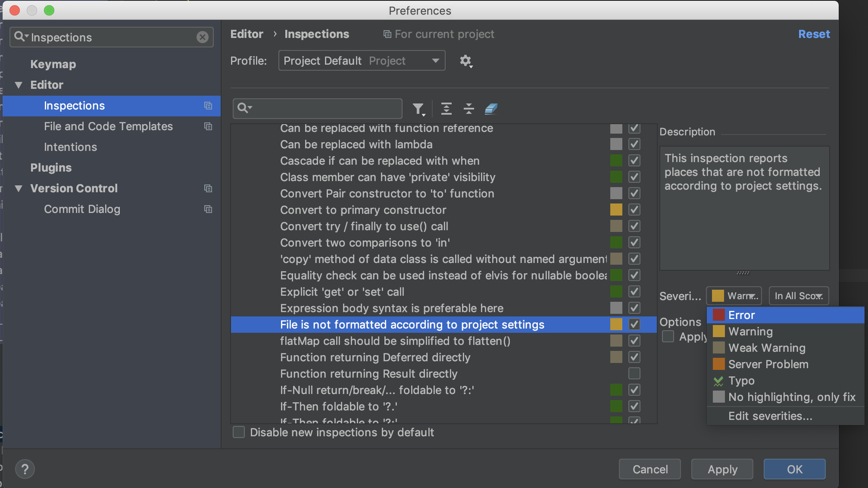This screenshot has width=868, height=488.
Task: Expand all inspection groups
Action: click(446, 109)
